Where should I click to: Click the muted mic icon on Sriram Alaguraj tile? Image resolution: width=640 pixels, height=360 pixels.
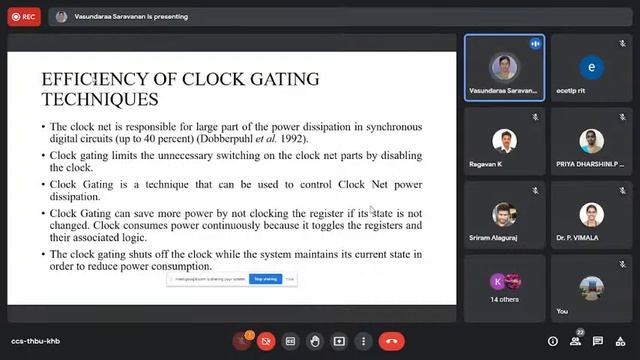[x=535, y=191]
